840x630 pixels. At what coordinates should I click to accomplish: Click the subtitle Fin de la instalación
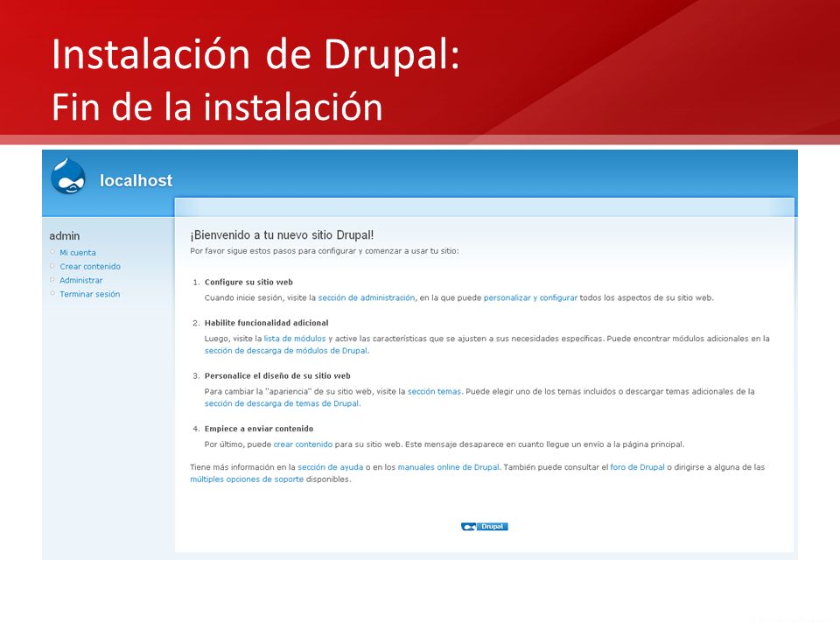(217, 107)
